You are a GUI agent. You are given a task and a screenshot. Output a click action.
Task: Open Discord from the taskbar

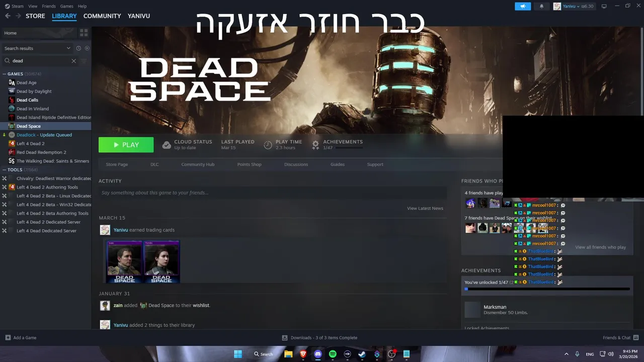[317, 354]
